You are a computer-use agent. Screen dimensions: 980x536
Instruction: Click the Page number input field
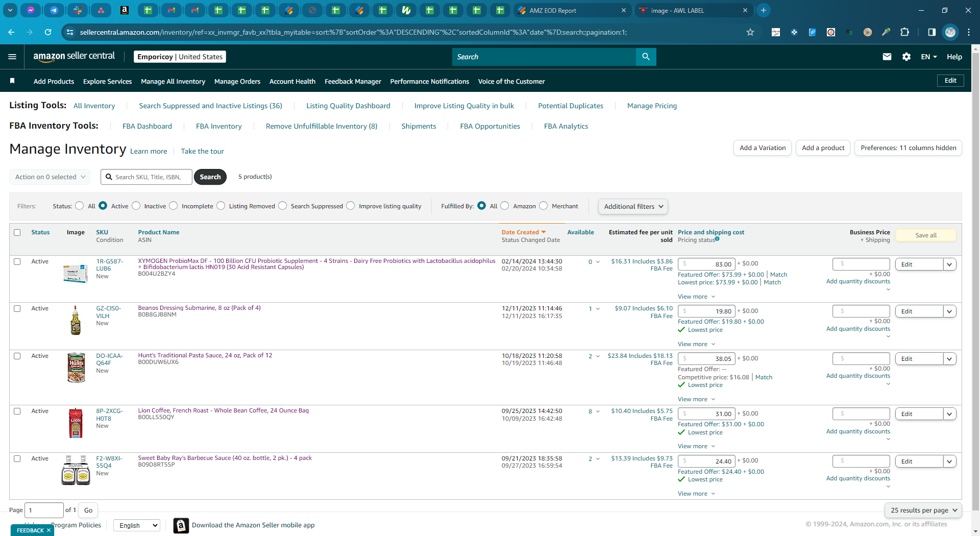[x=44, y=510]
